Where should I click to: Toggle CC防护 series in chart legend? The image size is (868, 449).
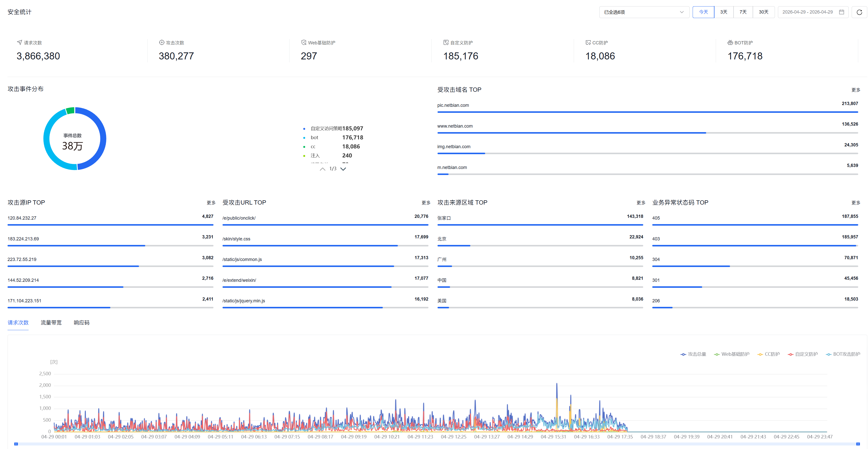tap(768, 354)
